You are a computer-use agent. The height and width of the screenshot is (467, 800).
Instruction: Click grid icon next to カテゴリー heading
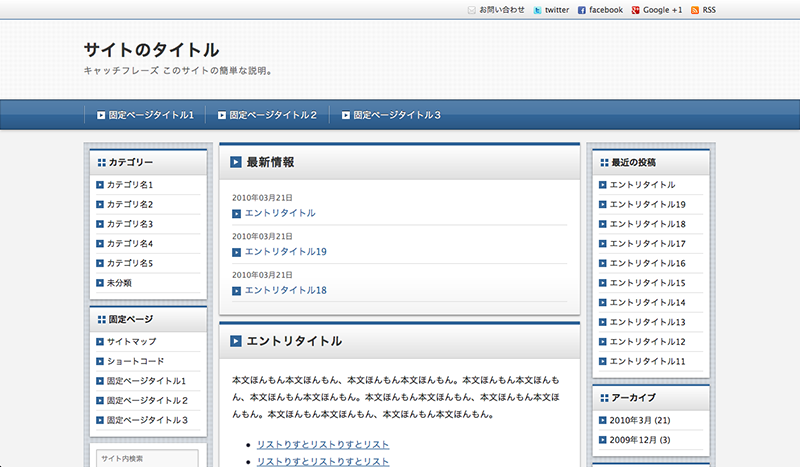101,162
